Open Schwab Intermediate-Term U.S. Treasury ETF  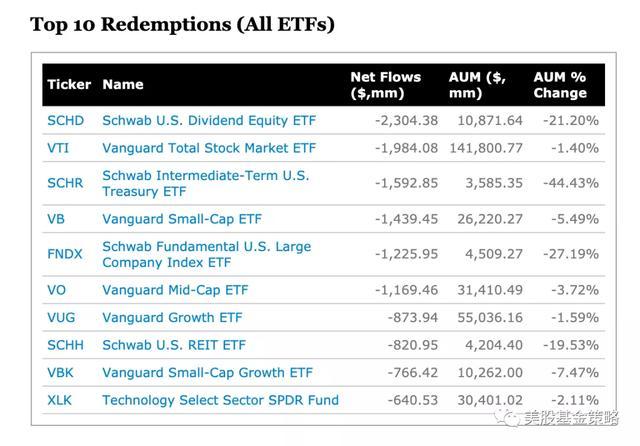[205, 183]
